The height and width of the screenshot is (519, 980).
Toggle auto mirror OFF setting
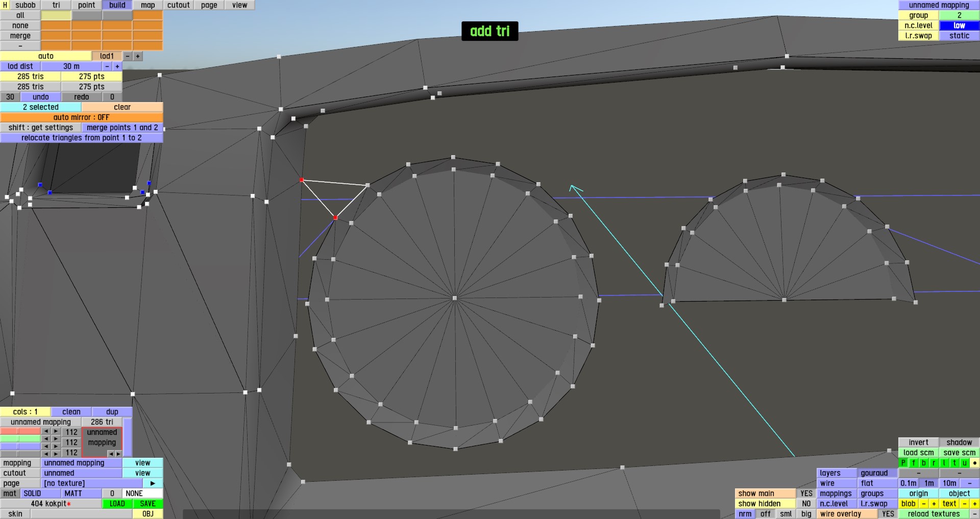(82, 117)
